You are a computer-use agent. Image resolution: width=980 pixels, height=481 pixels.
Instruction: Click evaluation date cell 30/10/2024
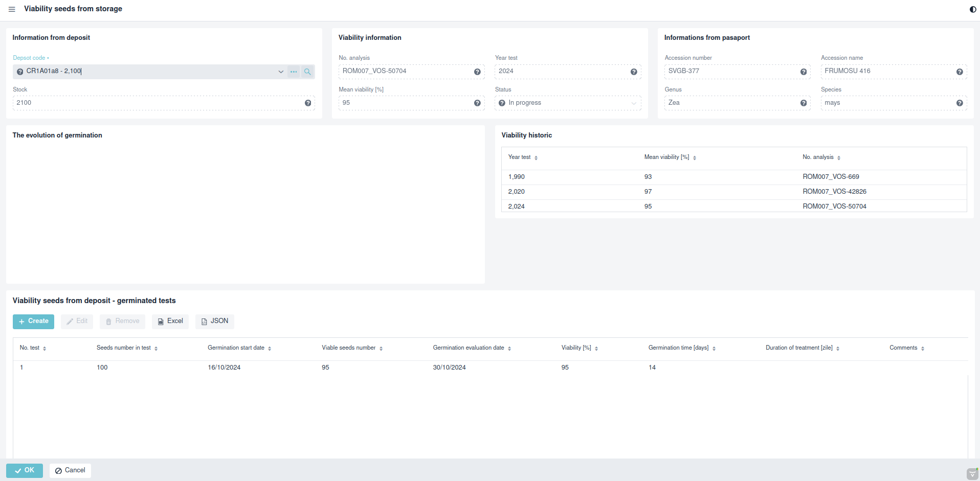449,368
